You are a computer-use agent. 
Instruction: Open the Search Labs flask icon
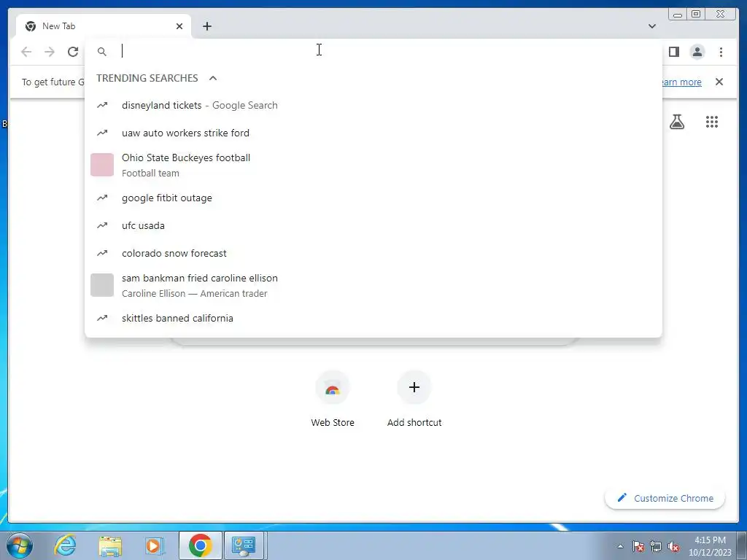tap(676, 122)
